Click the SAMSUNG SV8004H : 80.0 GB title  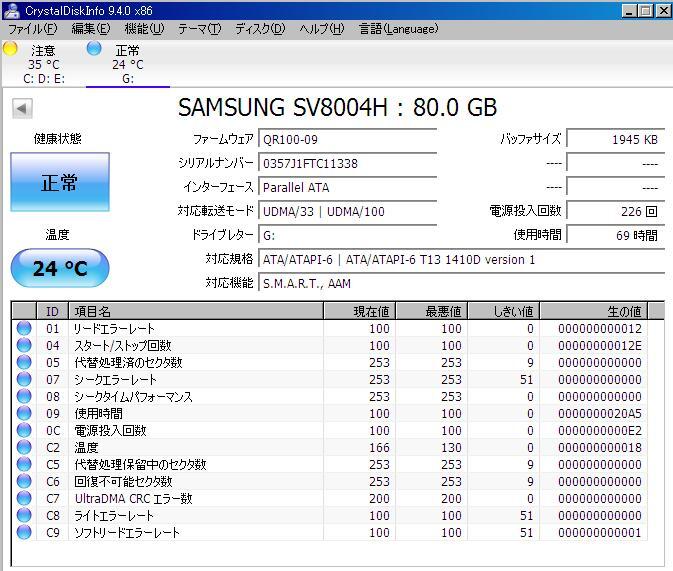(337, 107)
